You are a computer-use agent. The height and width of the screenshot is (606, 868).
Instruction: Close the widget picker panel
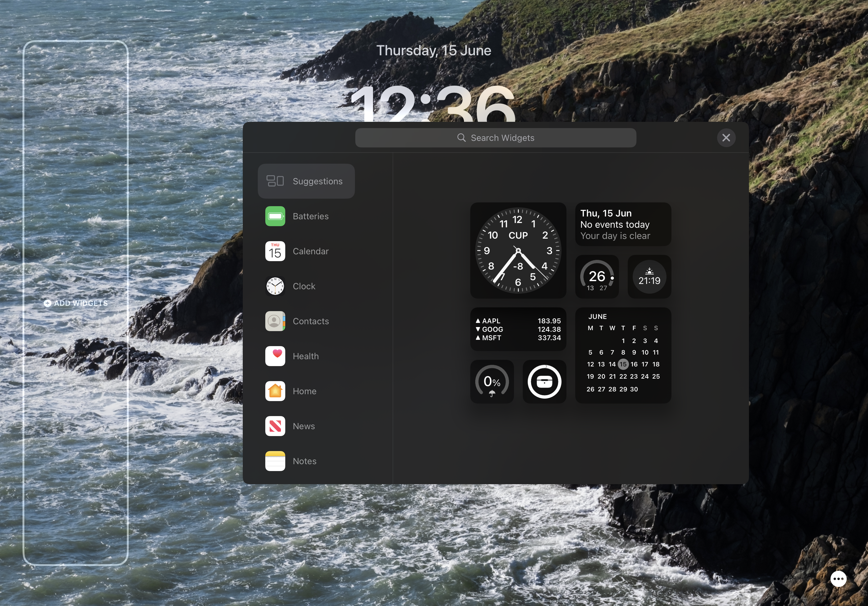tap(726, 138)
